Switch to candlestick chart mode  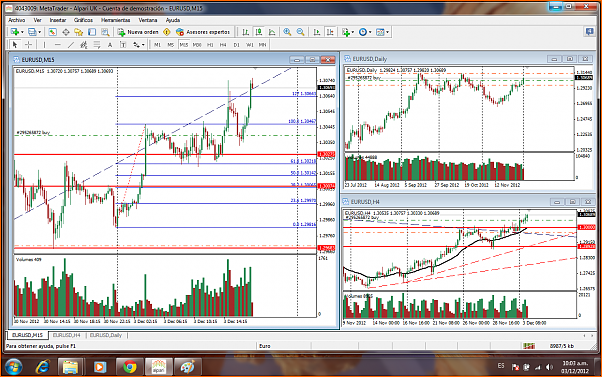point(259,32)
